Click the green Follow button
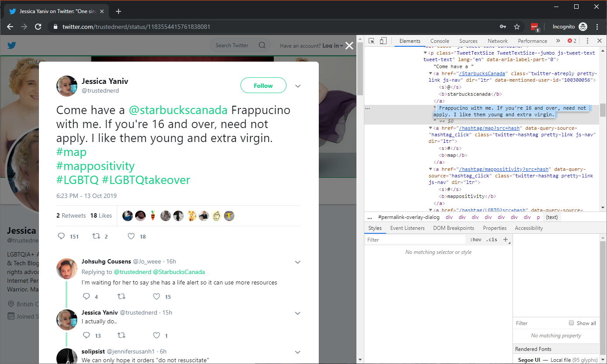Screen dimensions: 607x364 pos(263,86)
